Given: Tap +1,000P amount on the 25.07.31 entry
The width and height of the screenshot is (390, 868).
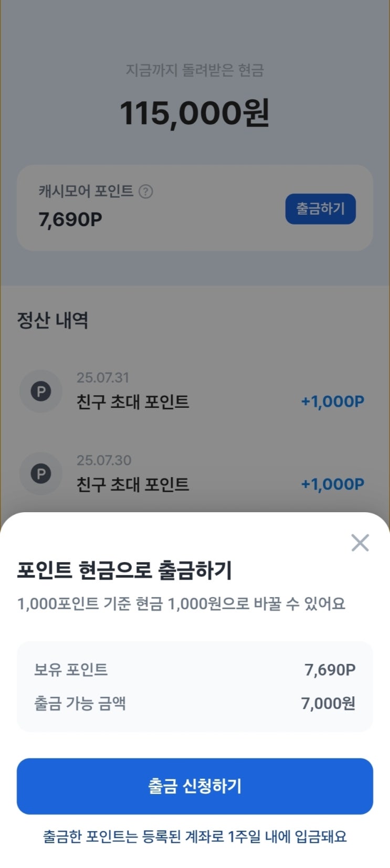Looking at the screenshot, I should pyautogui.click(x=332, y=401).
